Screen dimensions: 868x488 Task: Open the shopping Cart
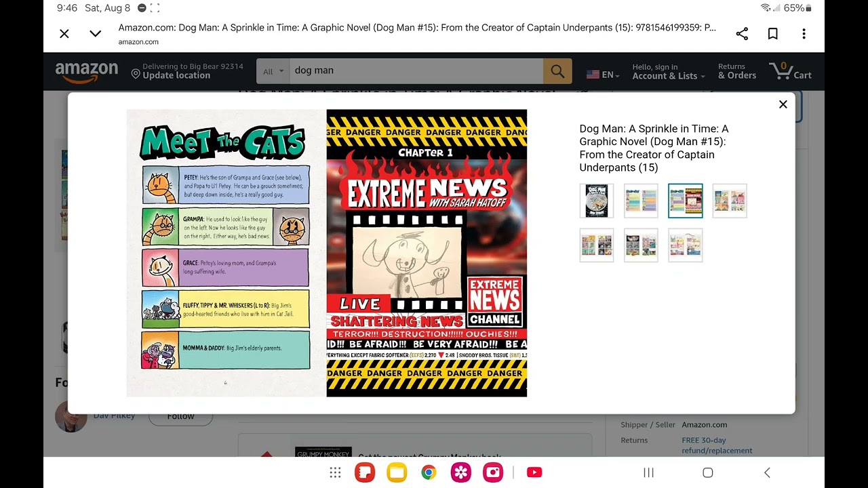coord(790,71)
